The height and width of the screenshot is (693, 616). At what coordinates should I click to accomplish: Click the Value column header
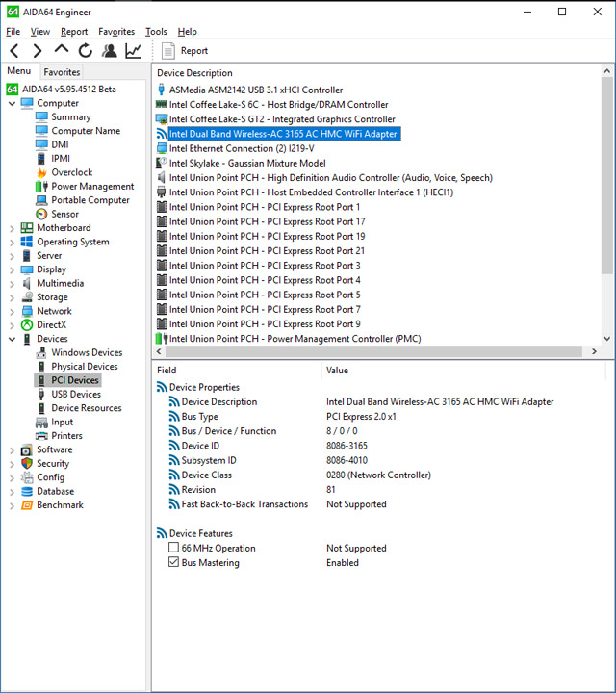point(337,371)
